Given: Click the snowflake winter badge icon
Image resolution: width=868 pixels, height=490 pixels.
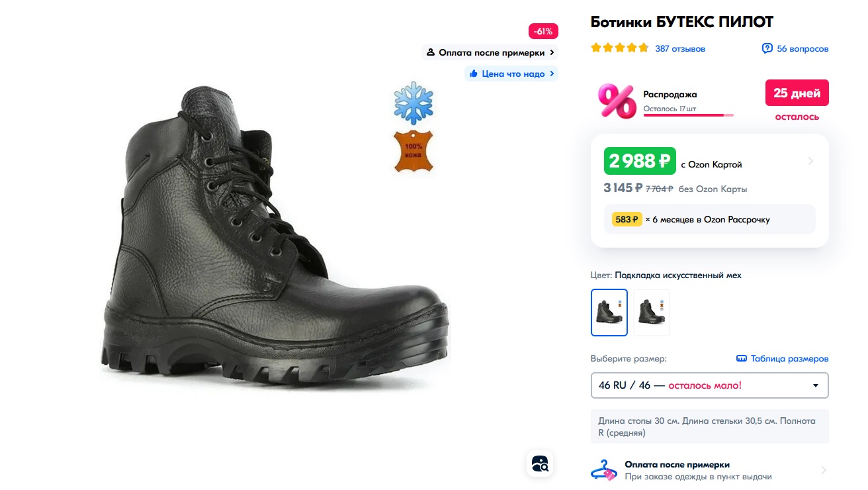Looking at the screenshot, I should point(413,103).
